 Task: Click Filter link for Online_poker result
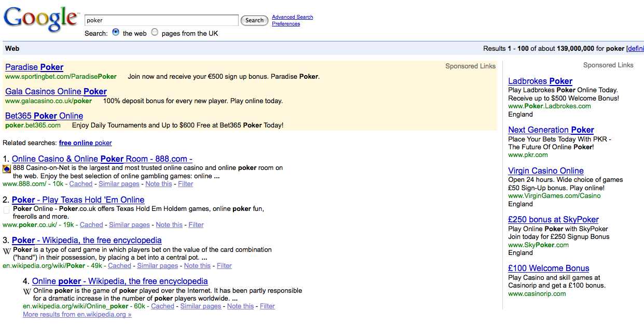click(x=267, y=306)
